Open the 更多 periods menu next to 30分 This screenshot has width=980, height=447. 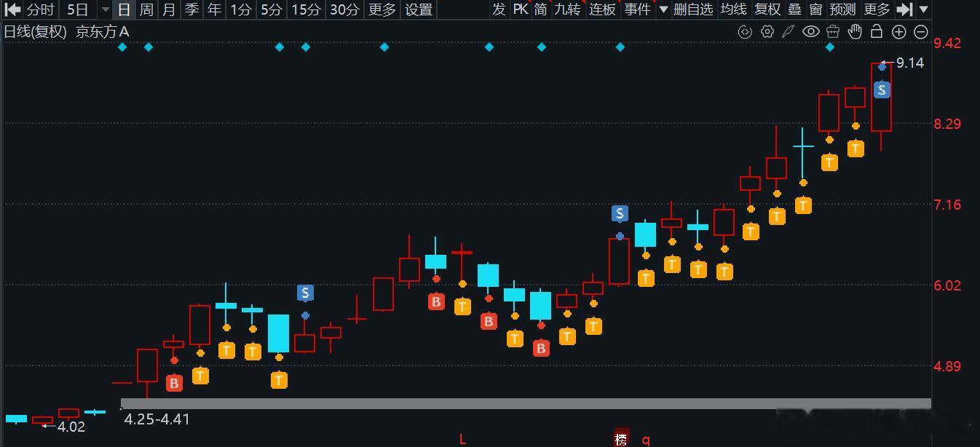[x=382, y=9]
